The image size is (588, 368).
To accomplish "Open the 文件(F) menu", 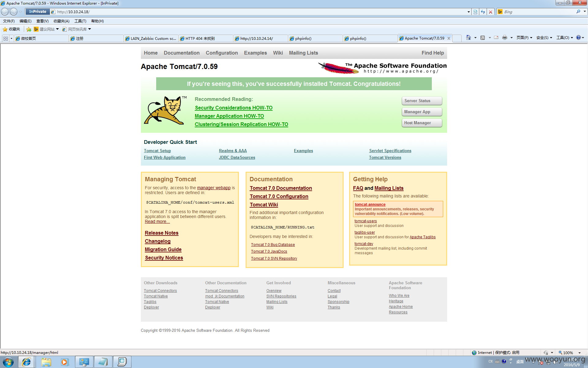I will pos(9,21).
